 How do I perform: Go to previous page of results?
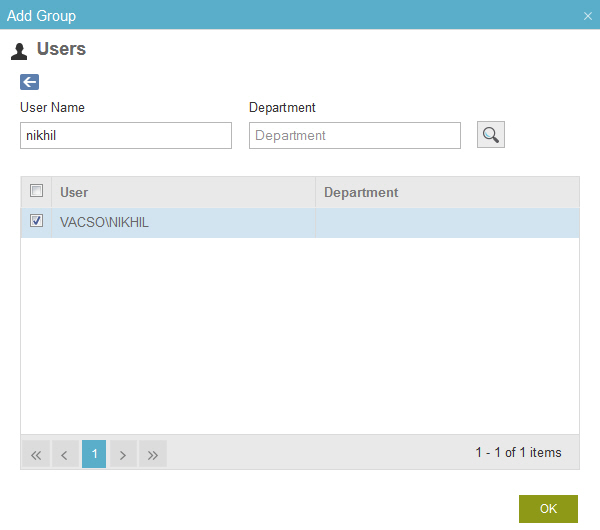(x=65, y=454)
